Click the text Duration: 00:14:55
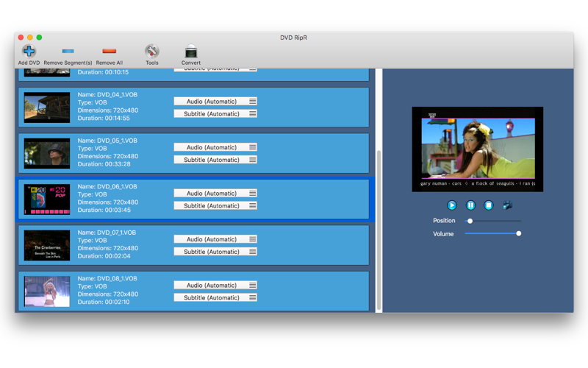 click(104, 118)
